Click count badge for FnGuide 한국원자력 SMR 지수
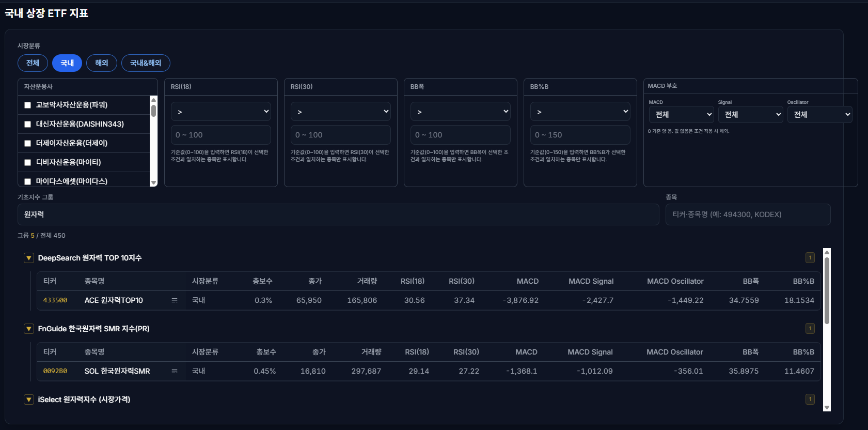This screenshot has height=430, width=868. pyautogui.click(x=810, y=329)
